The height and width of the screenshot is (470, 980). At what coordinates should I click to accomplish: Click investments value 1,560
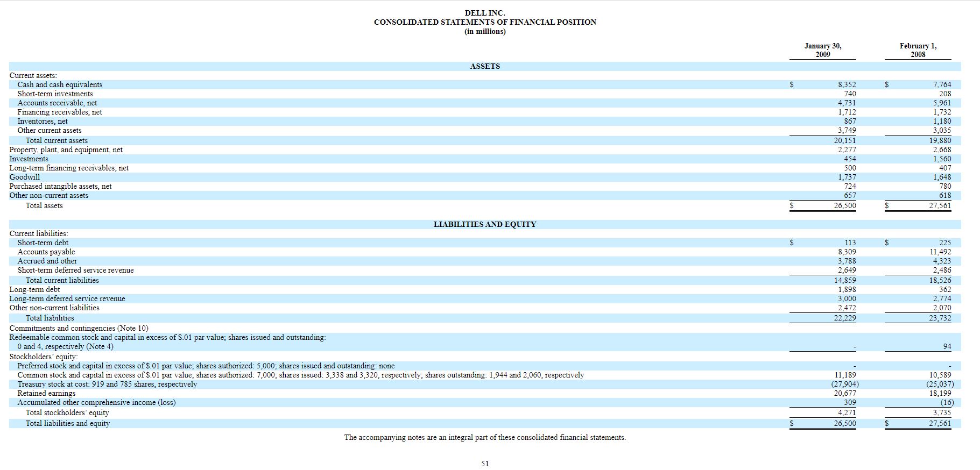coord(942,159)
